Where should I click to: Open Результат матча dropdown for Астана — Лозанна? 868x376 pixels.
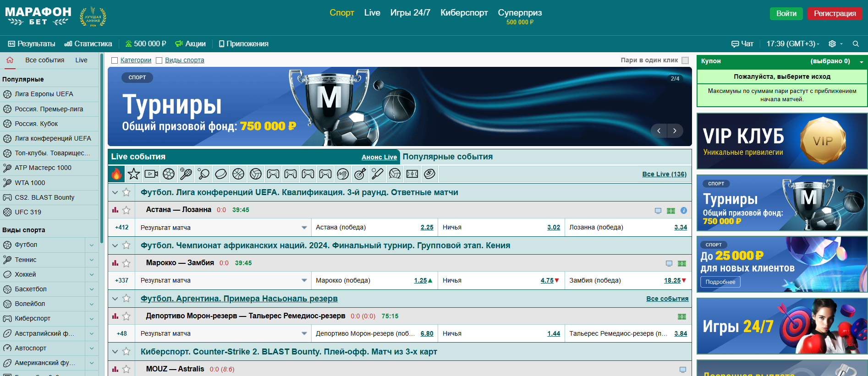(223, 228)
